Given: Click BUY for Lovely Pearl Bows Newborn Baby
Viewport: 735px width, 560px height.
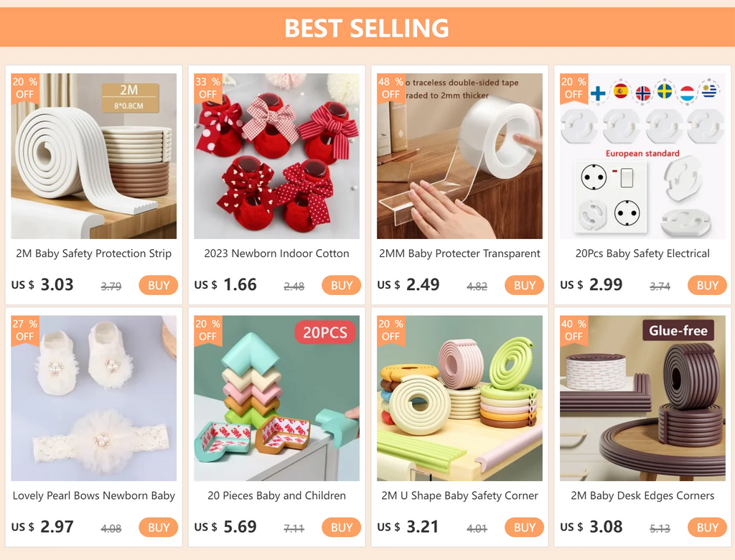Looking at the screenshot, I should click(159, 527).
